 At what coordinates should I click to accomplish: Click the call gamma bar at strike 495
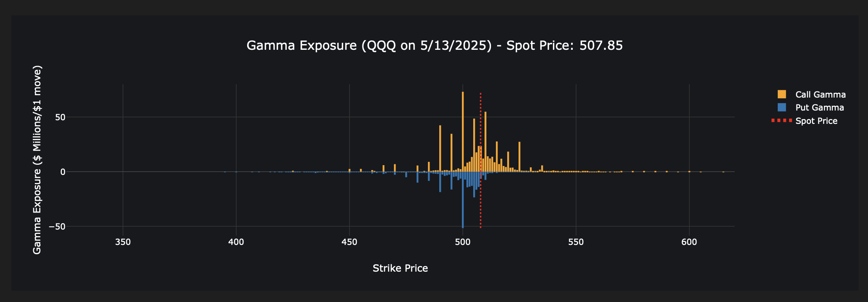pyautogui.click(x=451, y=153)
